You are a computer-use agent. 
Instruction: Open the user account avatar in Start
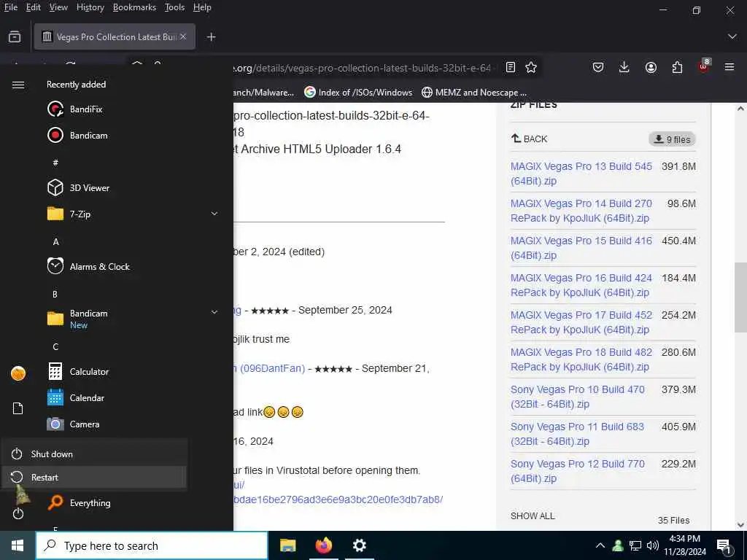(18, 373)
